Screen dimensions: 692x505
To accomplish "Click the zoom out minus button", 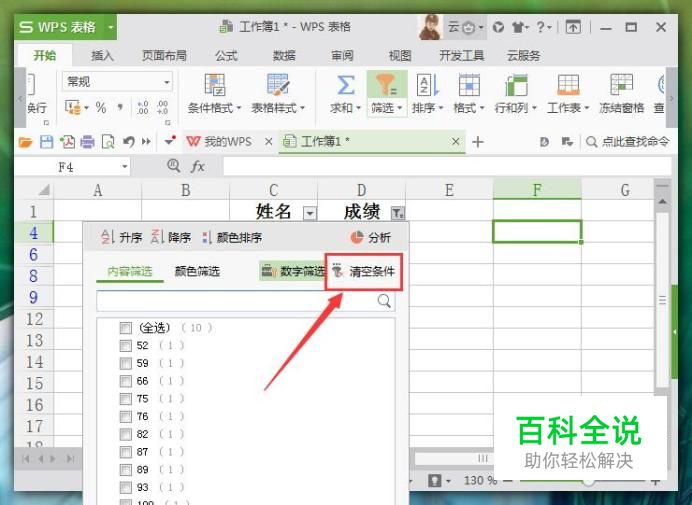I will [509, 480].
